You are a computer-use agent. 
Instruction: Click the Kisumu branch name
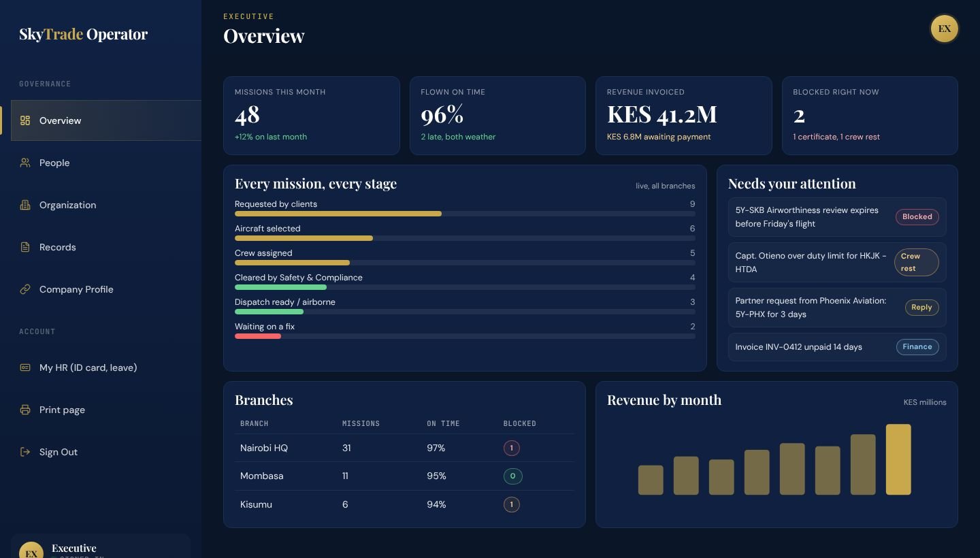(256, 504)
